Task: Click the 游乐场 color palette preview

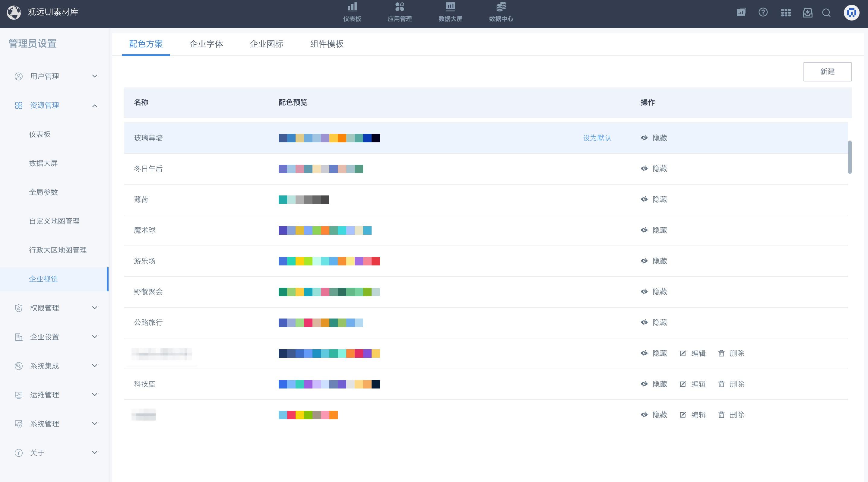Action: coord(329,261)
